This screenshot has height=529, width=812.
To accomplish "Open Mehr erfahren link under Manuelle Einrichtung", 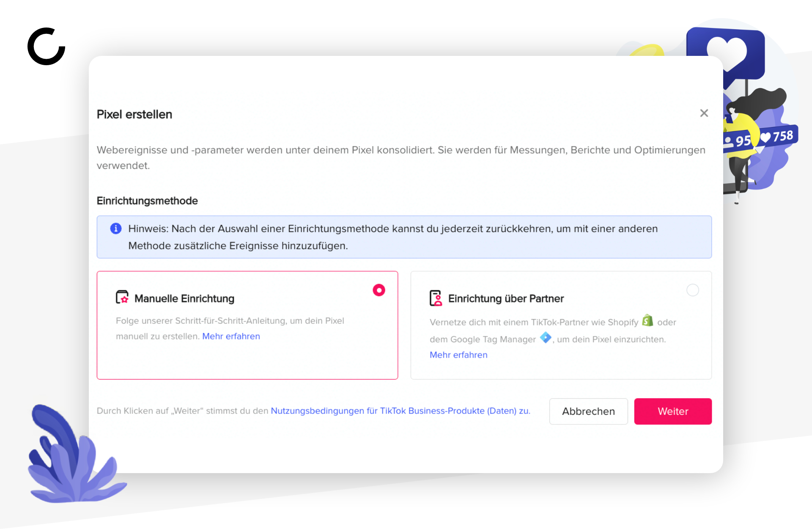I will pyautogui.click(x=231, y=336).
